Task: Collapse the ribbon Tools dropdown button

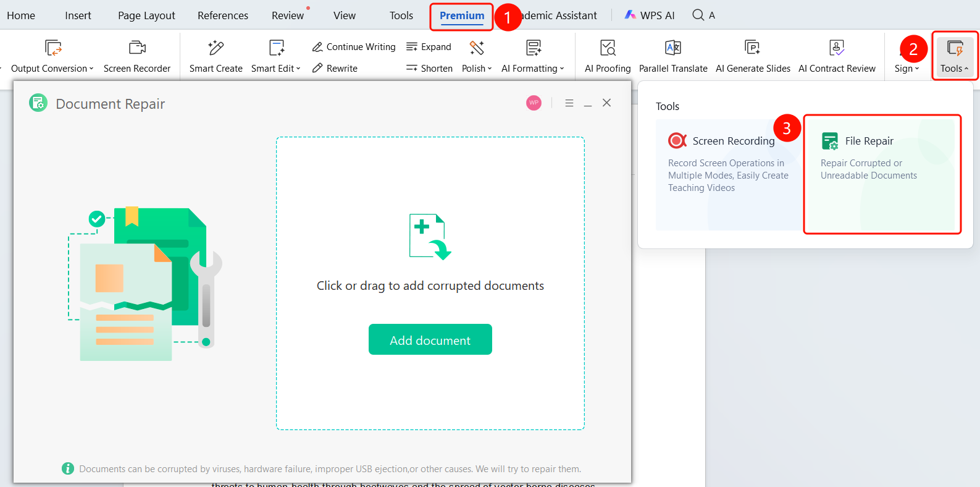Action: pos(955,56)
